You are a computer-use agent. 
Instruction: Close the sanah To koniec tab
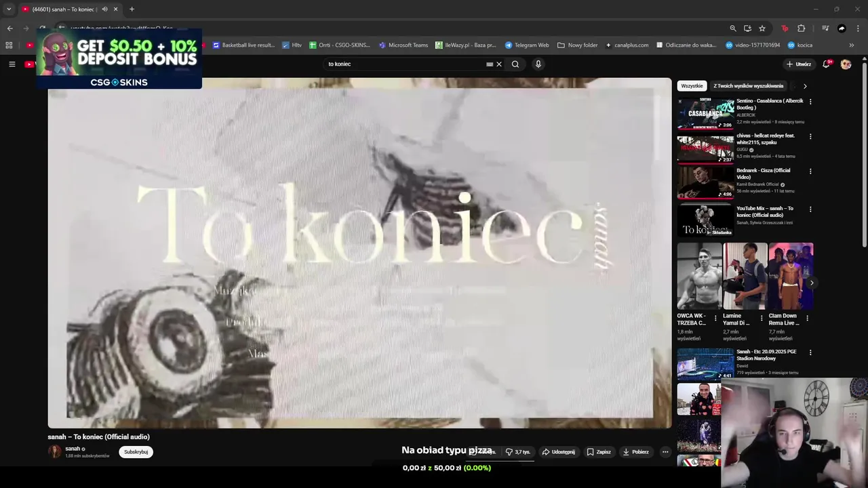point(115,9)
